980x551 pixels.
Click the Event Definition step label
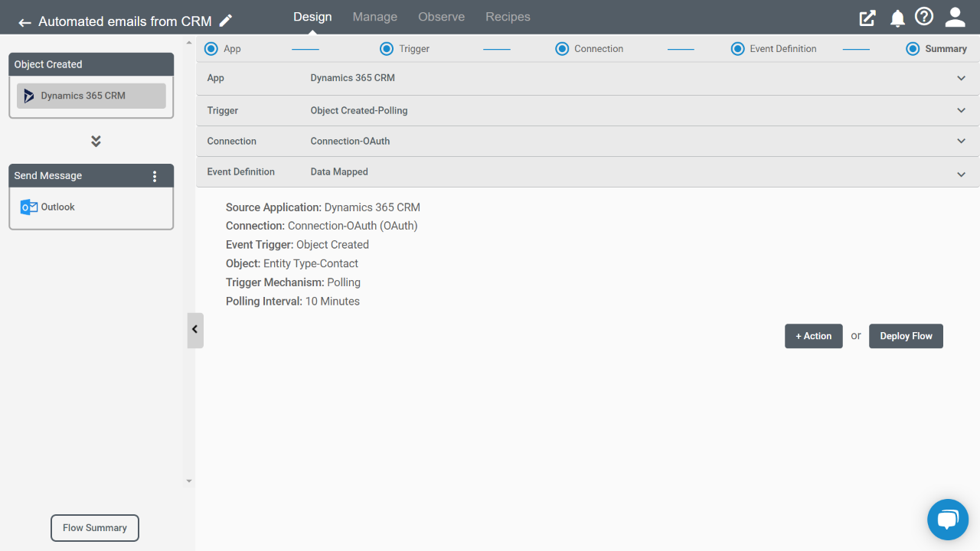coord(783,49)
